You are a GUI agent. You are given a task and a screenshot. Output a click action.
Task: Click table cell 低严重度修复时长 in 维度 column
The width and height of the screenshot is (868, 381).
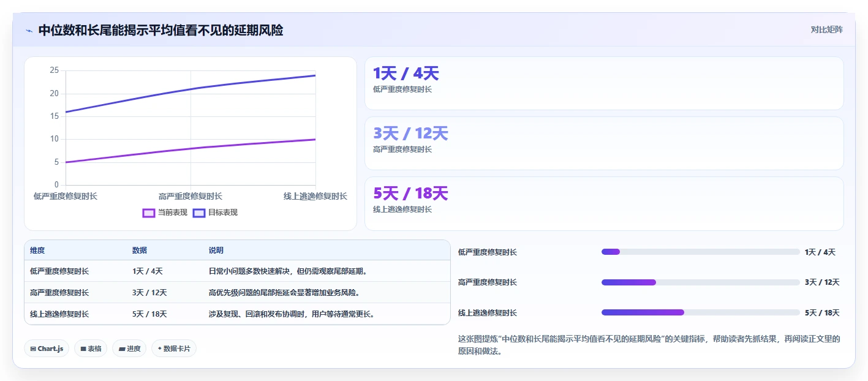tap(59, 271)
